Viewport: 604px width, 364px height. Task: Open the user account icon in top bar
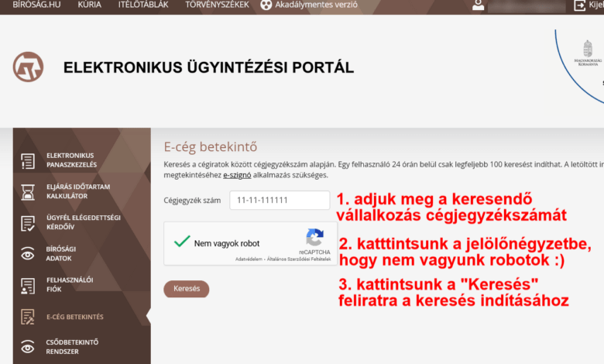pos(478,5)
